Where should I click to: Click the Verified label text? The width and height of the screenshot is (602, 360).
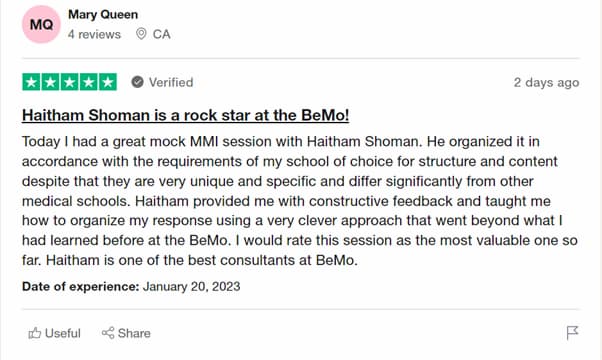point(171,82)
